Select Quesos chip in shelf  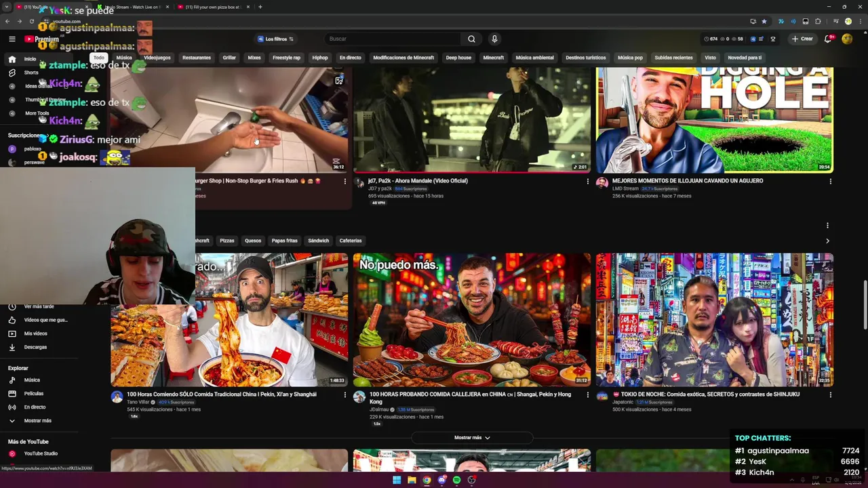point(253,241)
